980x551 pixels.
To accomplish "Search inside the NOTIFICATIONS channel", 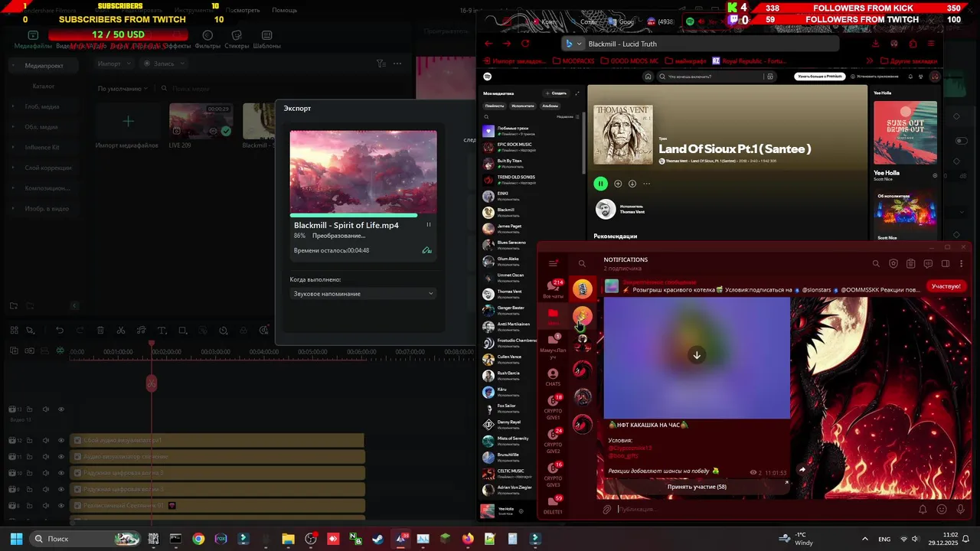I will point(876,264).
